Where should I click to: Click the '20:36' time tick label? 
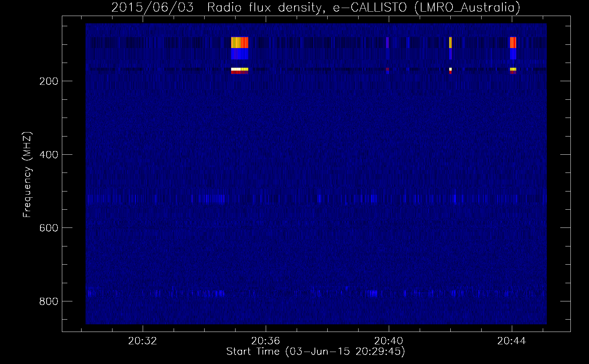point(266,341)
